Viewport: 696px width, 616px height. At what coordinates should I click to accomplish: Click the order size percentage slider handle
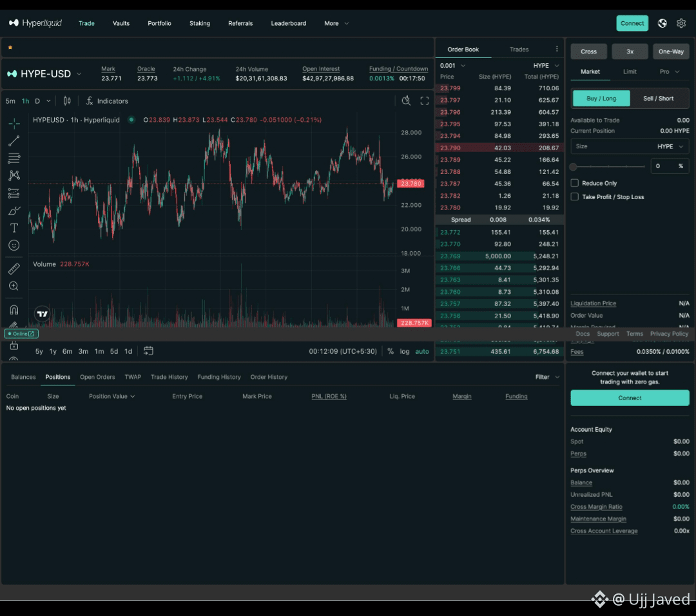tap(573, 167)
